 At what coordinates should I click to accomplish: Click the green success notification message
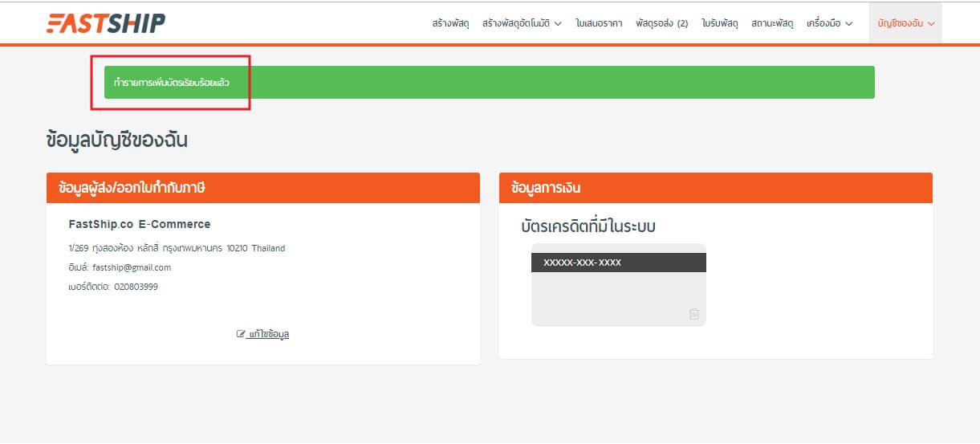(489, 83)
